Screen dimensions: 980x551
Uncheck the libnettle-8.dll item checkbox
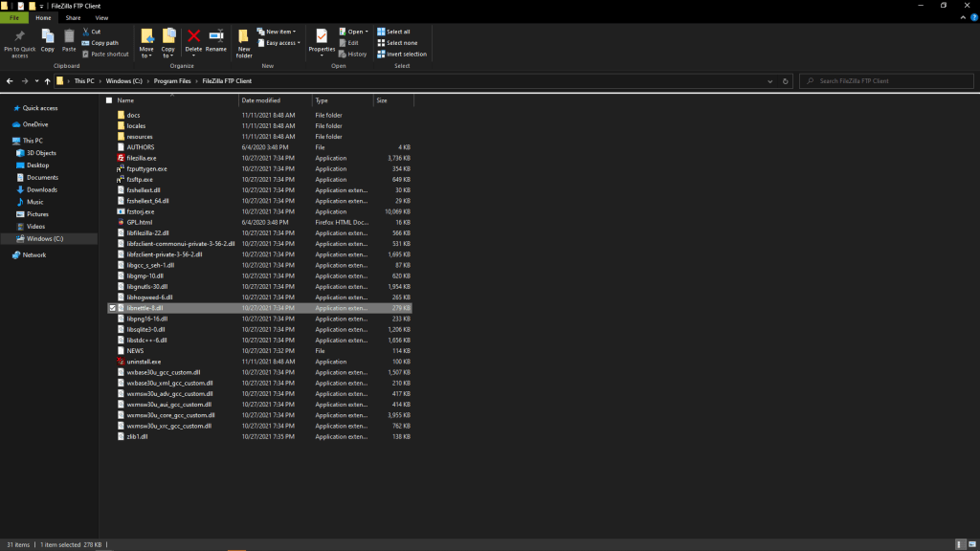coord(111,308)
